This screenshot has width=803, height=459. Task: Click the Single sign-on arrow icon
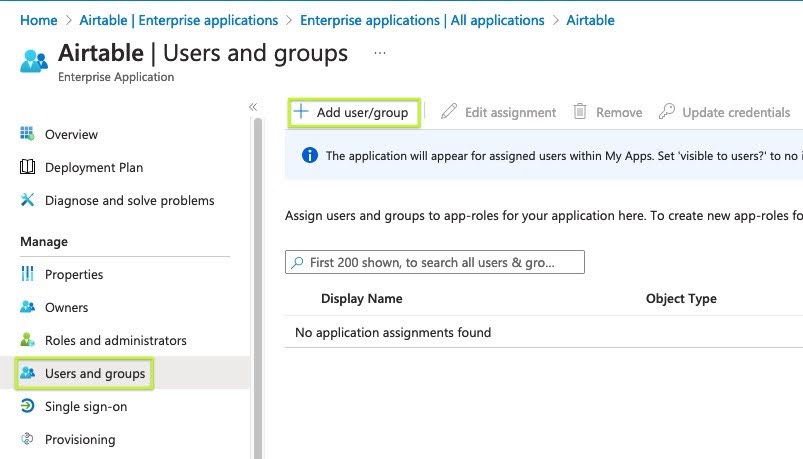click(x=27, y=406)
